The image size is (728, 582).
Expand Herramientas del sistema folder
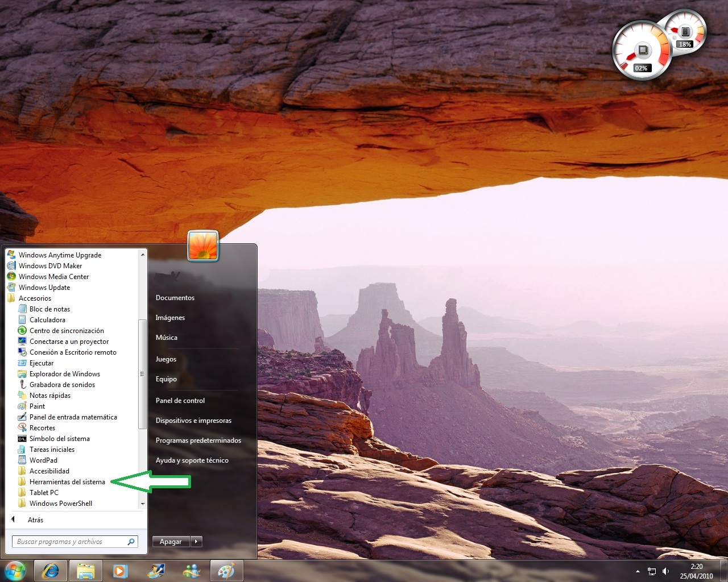point(67,482)
